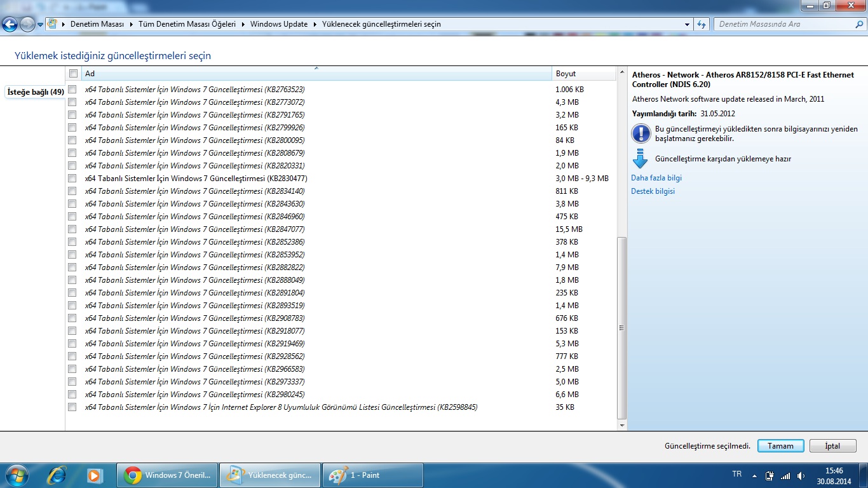868x488 pixels.
Task: Switch to the Chrome Windows 7 Öneril... taskbar window
Action: click(167, 475)
